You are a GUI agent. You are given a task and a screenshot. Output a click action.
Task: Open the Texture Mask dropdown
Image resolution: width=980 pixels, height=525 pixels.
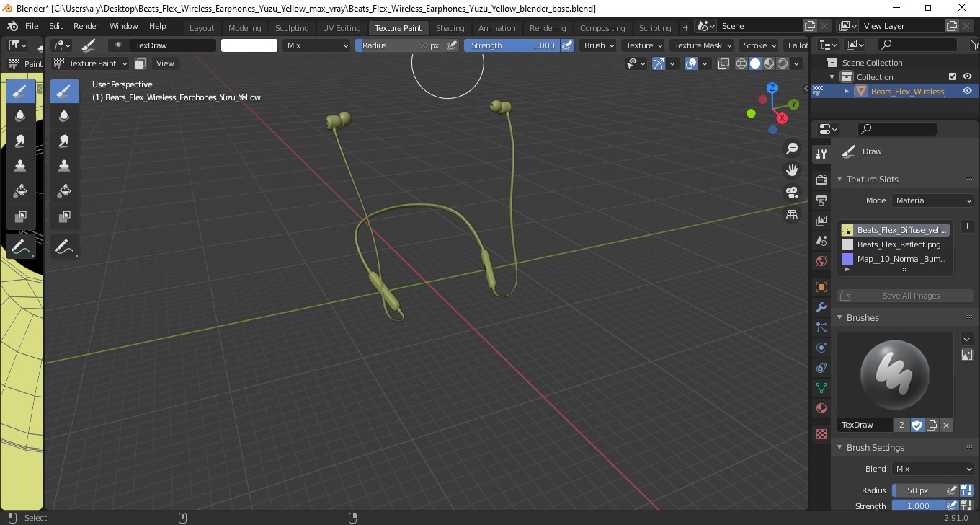[x=702, y=45]
